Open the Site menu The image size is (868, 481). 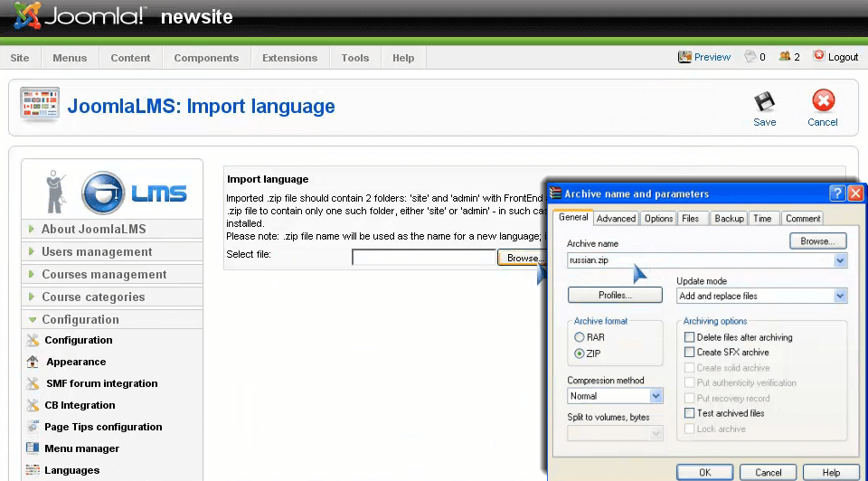(x=20, y=58)
